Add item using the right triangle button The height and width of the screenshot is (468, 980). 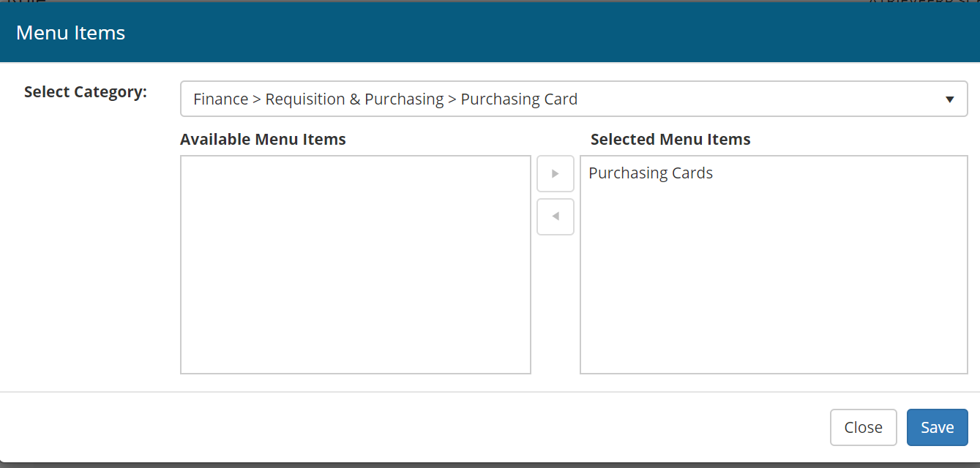pyautogui.click(x=555, y=174)
